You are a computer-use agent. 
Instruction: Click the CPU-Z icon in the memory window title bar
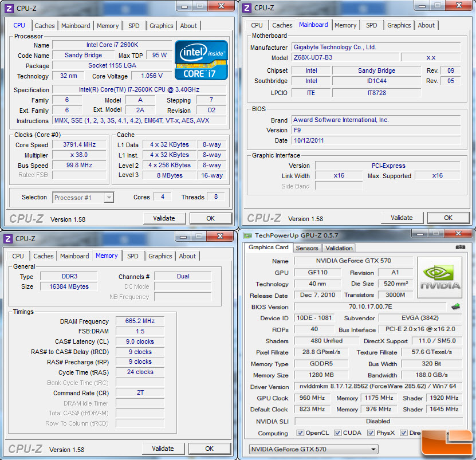(8, 239)
